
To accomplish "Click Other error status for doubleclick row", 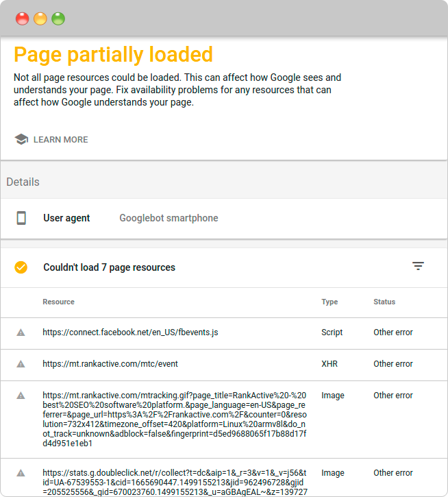I will point(393,473).
